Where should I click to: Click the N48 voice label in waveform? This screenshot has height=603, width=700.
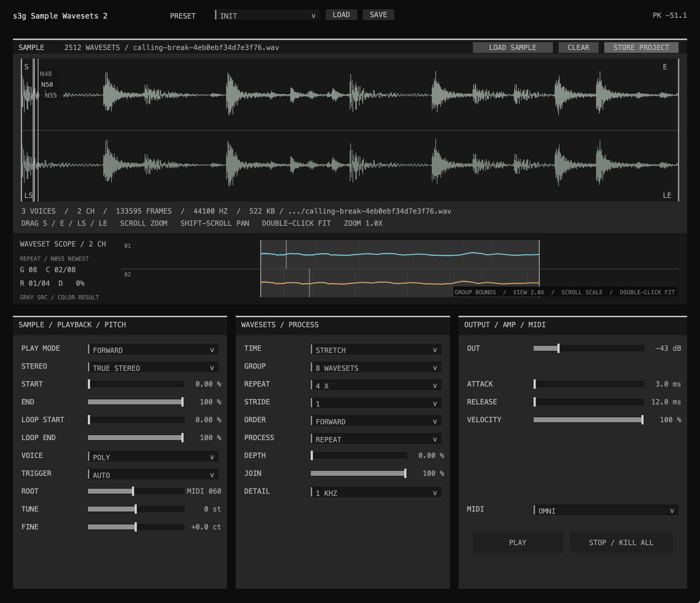click(46, 74)
